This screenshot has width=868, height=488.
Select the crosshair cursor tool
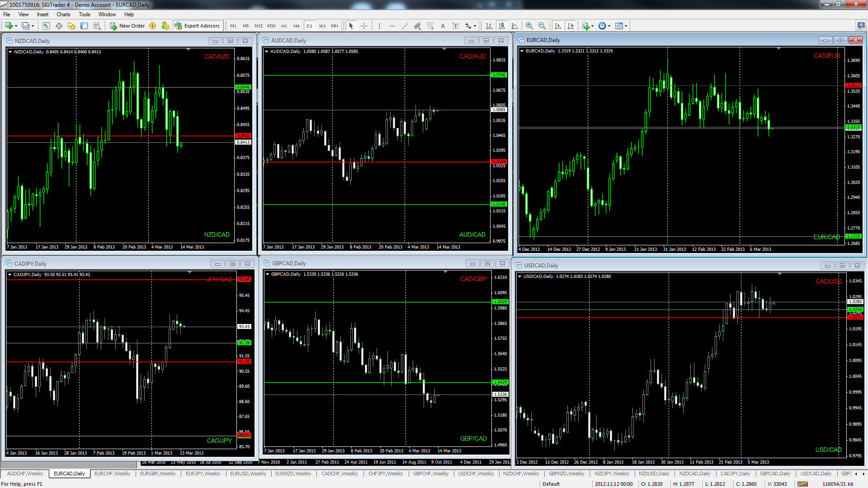[x=364, y=26]
